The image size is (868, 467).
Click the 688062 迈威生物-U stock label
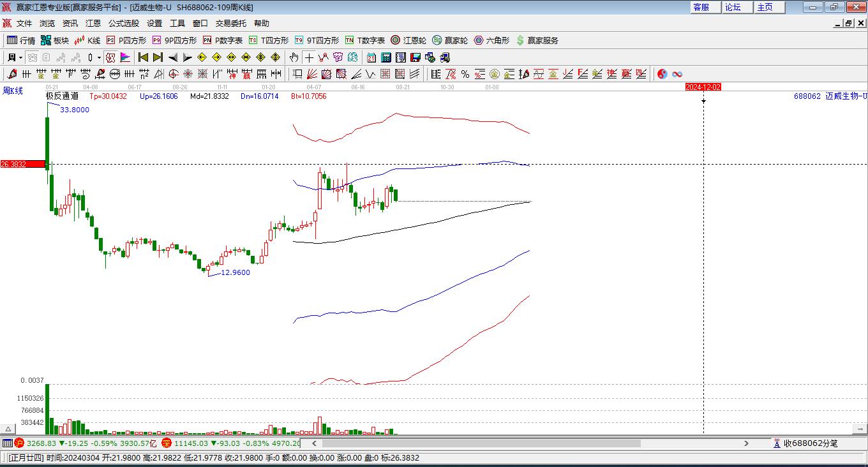830,96
